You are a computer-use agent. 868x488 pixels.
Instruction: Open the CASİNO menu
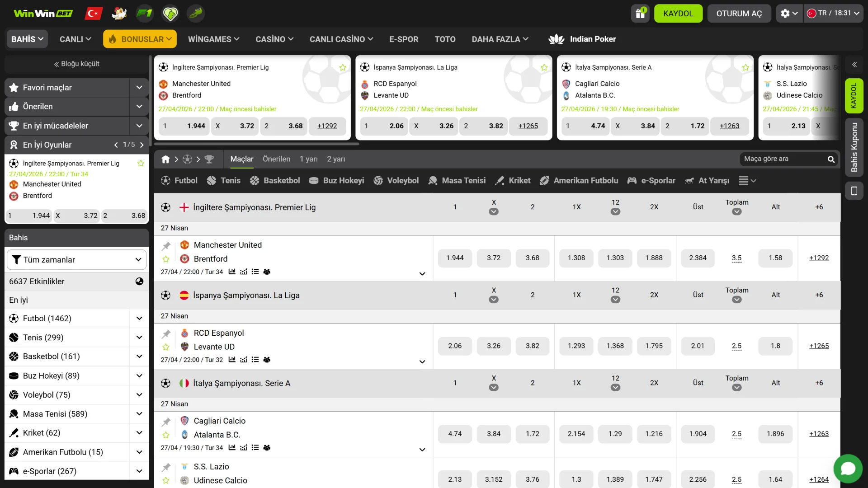pyautogui.click(x=274, y=39)
